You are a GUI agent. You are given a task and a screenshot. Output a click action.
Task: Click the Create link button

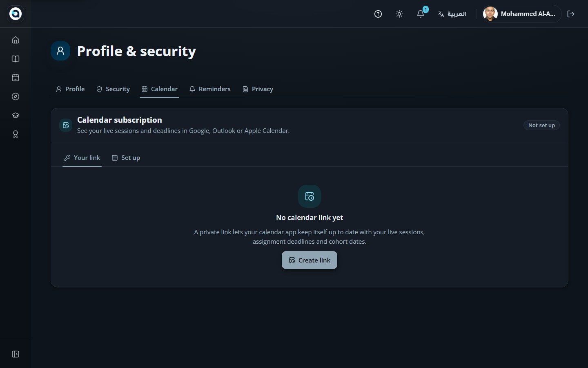click(310, 260)
